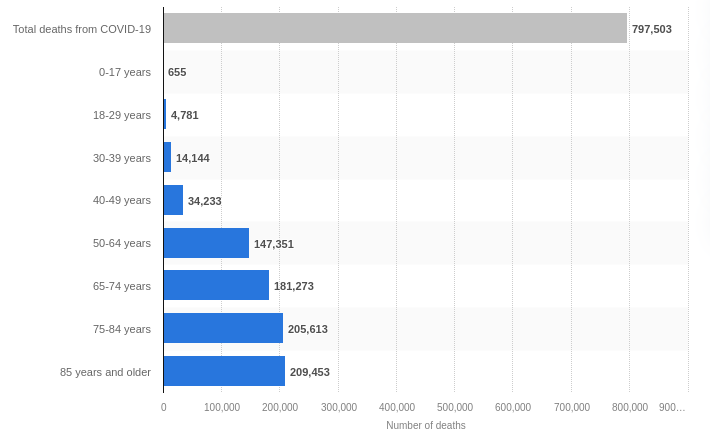This screenshot has height=442, width=710.
Task: Click the small 30-39 years bar
Action: pos(167,157)
